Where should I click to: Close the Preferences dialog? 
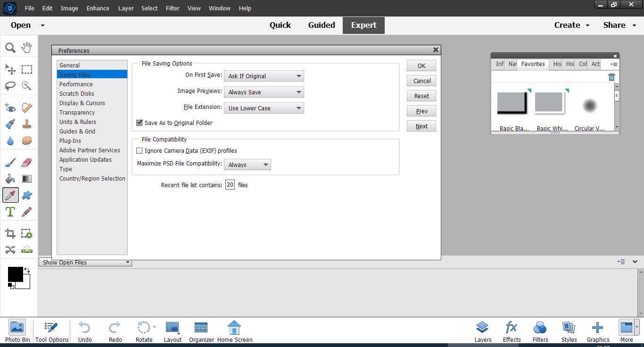(436, 50)
